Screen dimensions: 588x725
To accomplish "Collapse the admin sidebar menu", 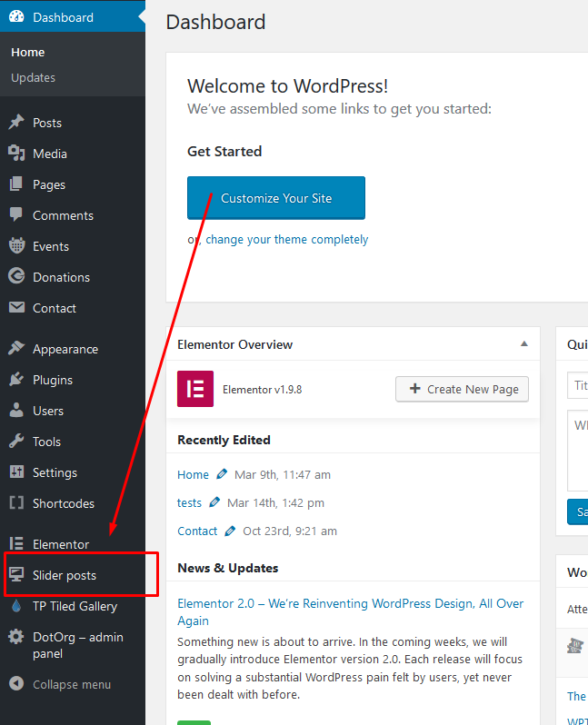I will pos(60,684).
